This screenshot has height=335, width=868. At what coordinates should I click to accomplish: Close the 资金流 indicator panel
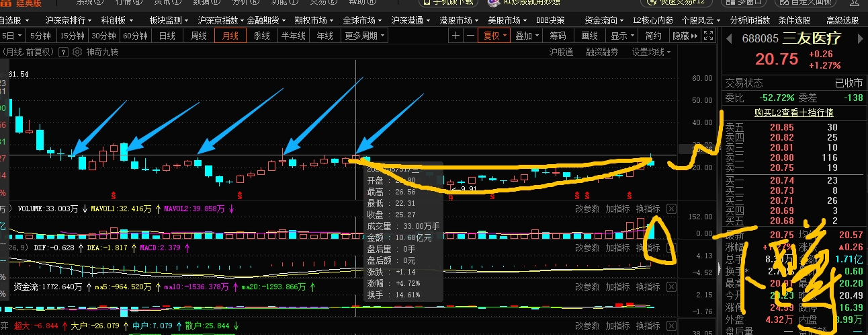[671, 287]
